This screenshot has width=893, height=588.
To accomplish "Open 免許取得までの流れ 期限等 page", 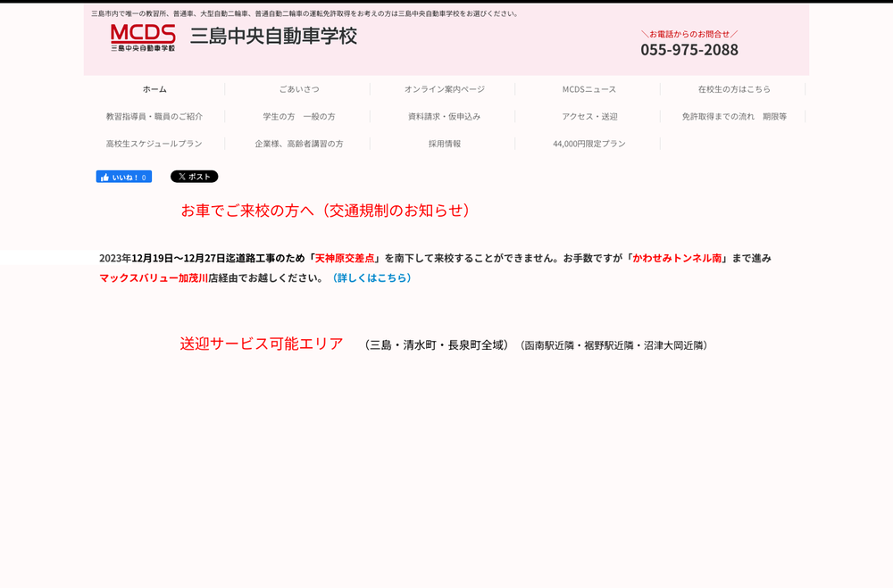I will tap(734, 117).
